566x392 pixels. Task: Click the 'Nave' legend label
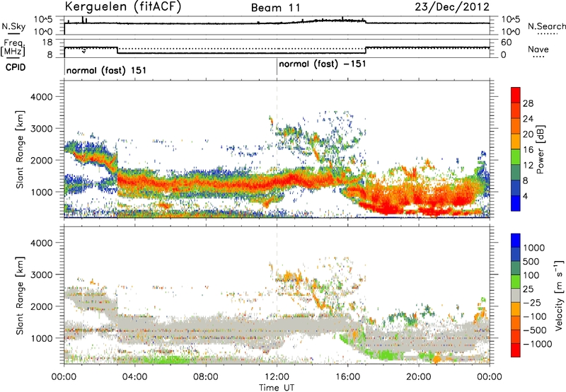point(538,50)
